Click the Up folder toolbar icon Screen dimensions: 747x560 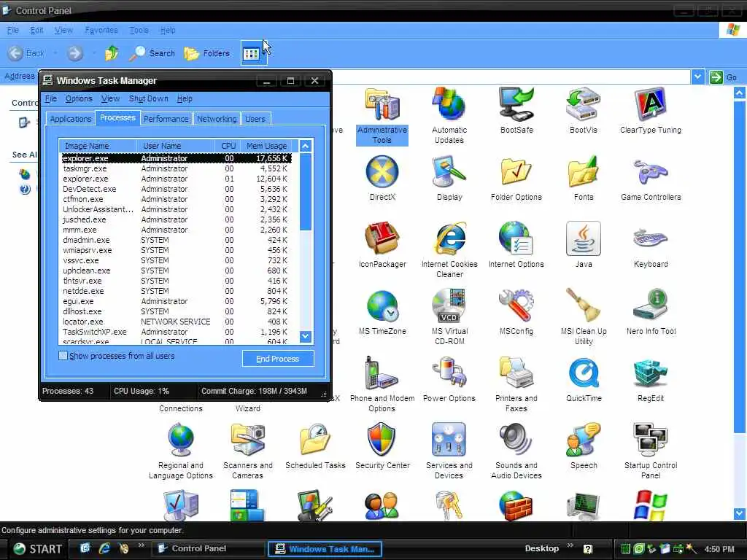112,53
